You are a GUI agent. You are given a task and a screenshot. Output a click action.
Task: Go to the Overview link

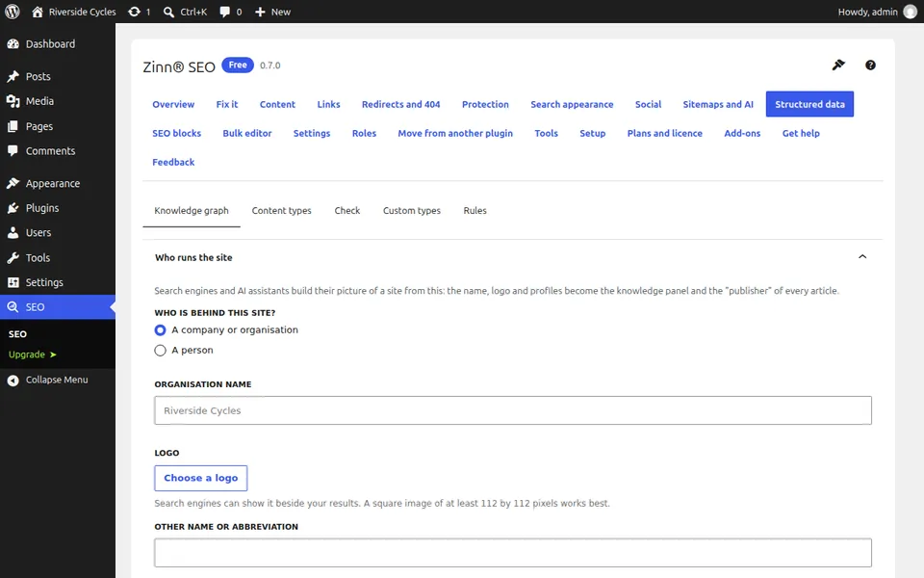[x=173, y=104]
